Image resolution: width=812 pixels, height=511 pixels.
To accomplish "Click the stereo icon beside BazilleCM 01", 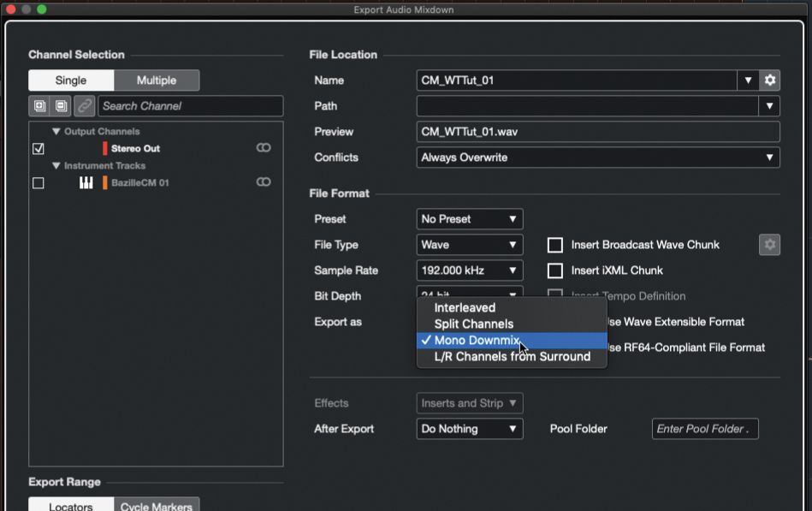I will (264, 182).
